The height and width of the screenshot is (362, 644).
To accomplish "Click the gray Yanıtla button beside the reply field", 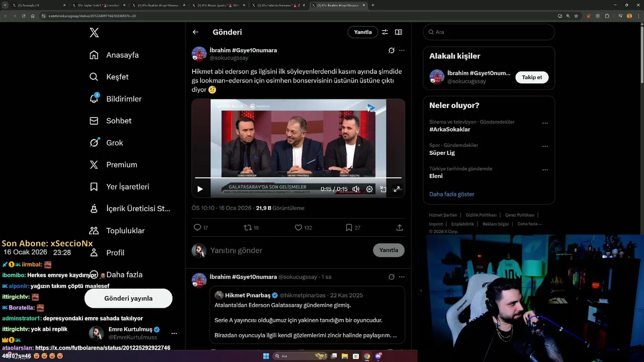I will (x=388, y=250).
